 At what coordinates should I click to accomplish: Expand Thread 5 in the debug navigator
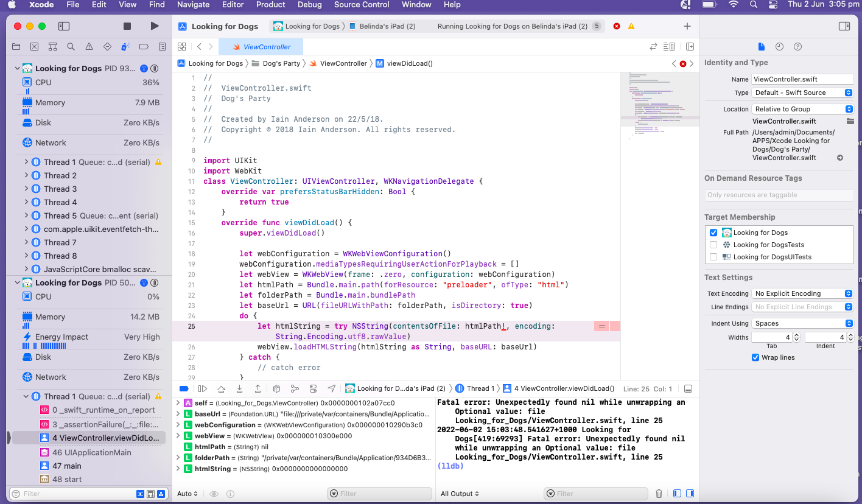tap(26, 215)
